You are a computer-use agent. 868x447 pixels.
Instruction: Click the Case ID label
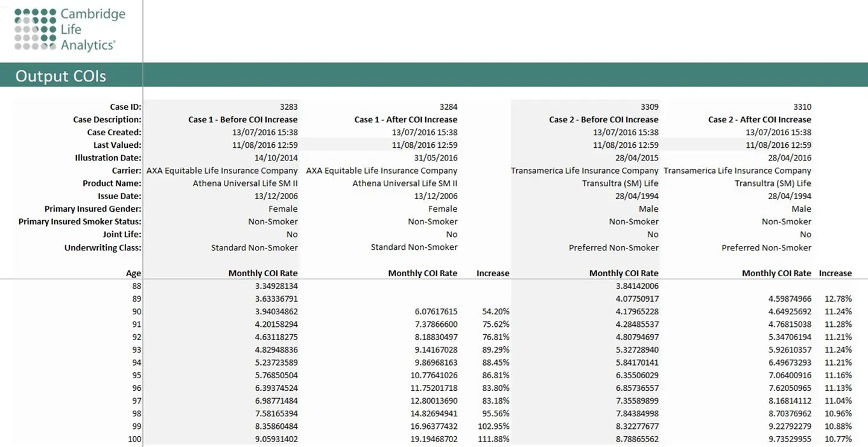tap(125, 107)
